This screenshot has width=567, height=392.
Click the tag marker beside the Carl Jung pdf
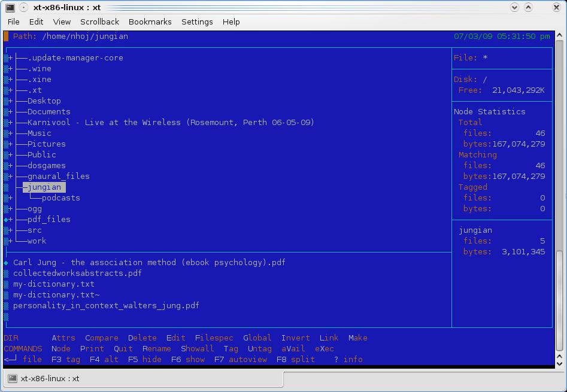[6, 263]
